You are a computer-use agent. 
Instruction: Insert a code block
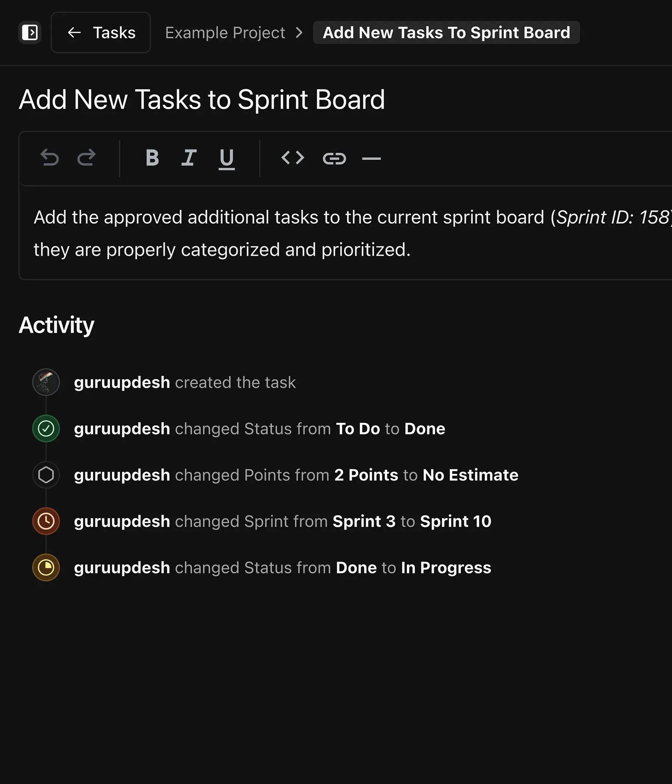[292, 158]
